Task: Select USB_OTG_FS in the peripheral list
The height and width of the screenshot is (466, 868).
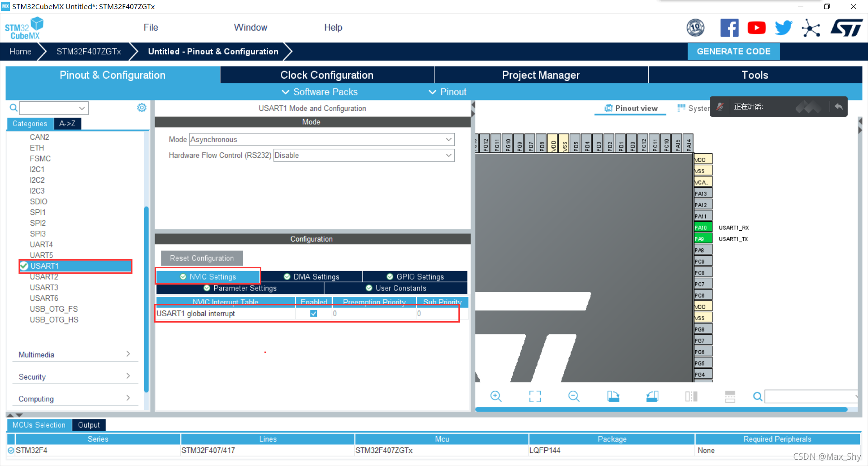Action: point(54,309)
